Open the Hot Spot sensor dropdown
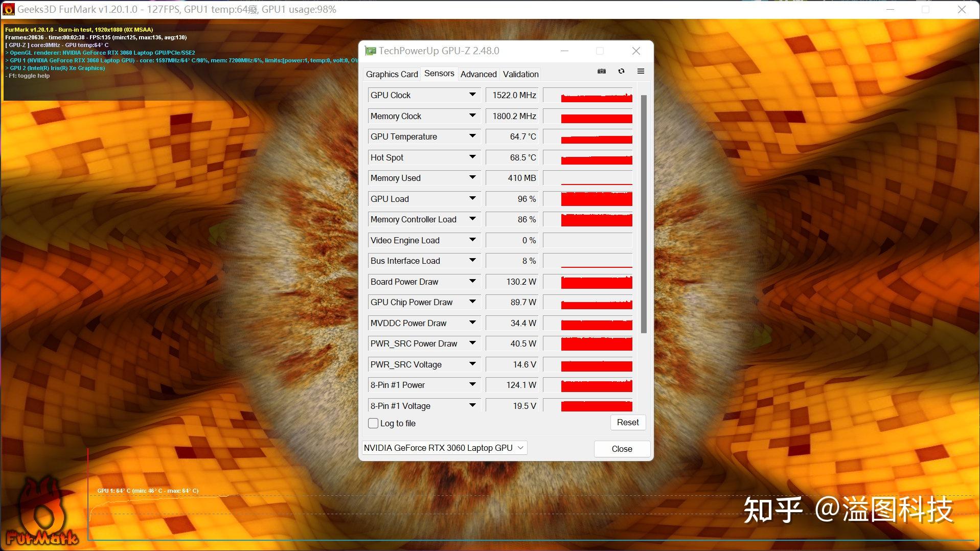Screen dimensions: 980x551 pyautogui.click(x=472, y=157)
